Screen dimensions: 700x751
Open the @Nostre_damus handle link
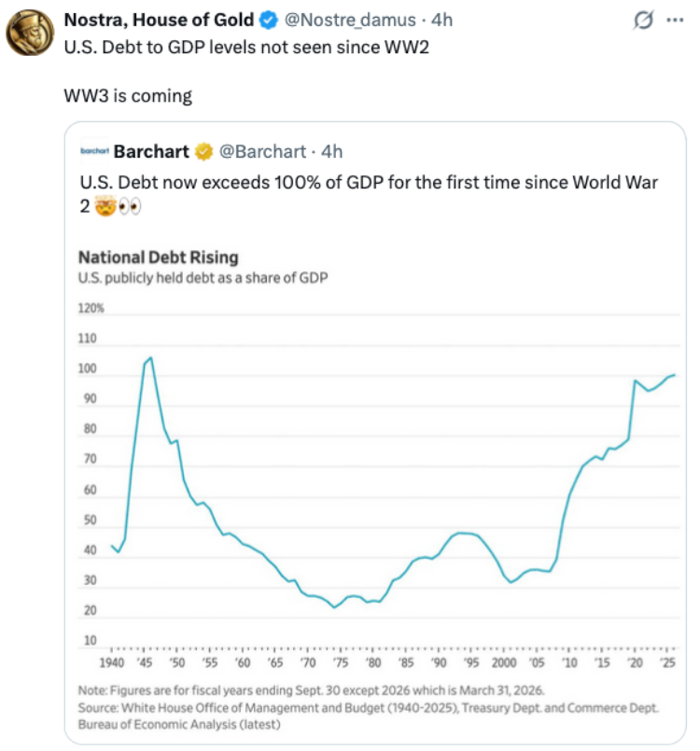point(350,21)
